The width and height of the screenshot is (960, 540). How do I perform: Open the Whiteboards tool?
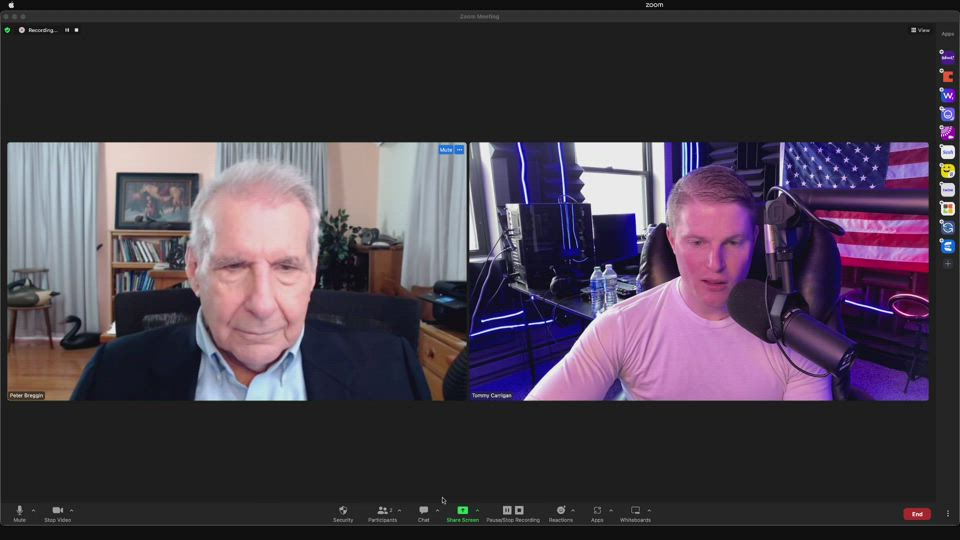click(x=635, y=513)
